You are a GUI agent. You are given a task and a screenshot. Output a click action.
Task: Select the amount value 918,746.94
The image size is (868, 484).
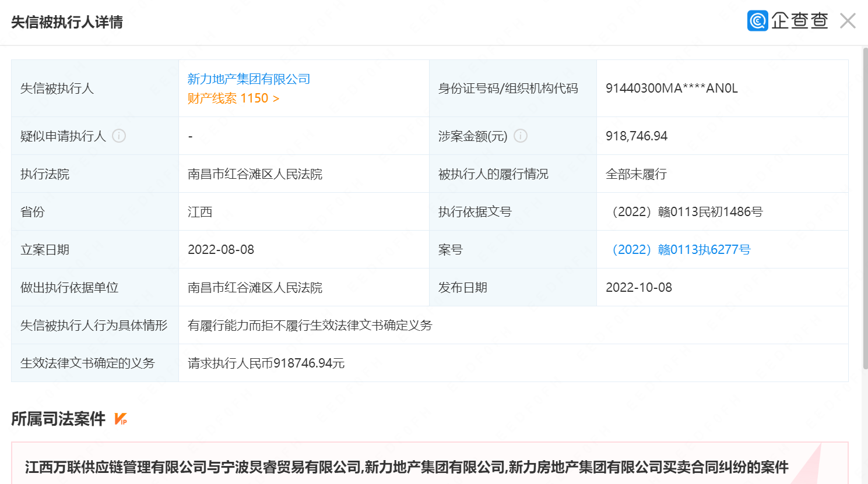tap(637, 136)
